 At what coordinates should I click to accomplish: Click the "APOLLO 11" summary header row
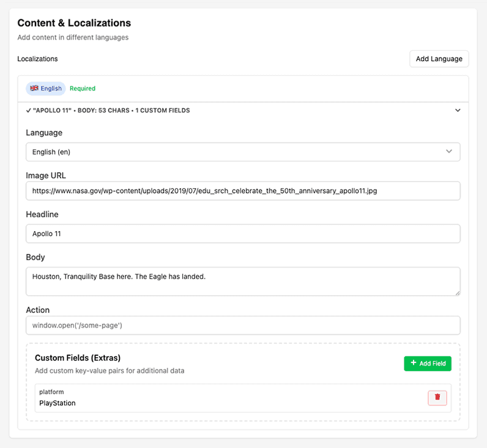pos(184,111)
